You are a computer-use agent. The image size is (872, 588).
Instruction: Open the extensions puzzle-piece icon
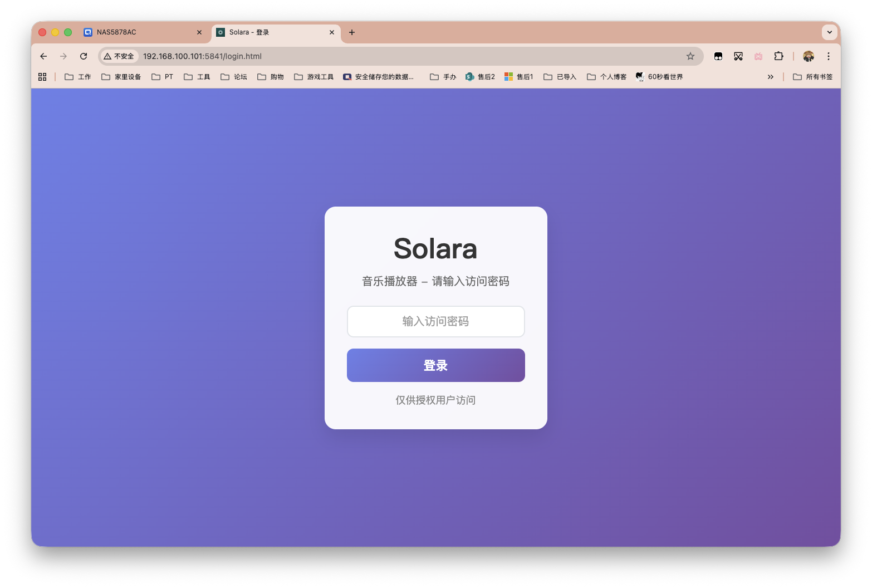pos(778,56)
